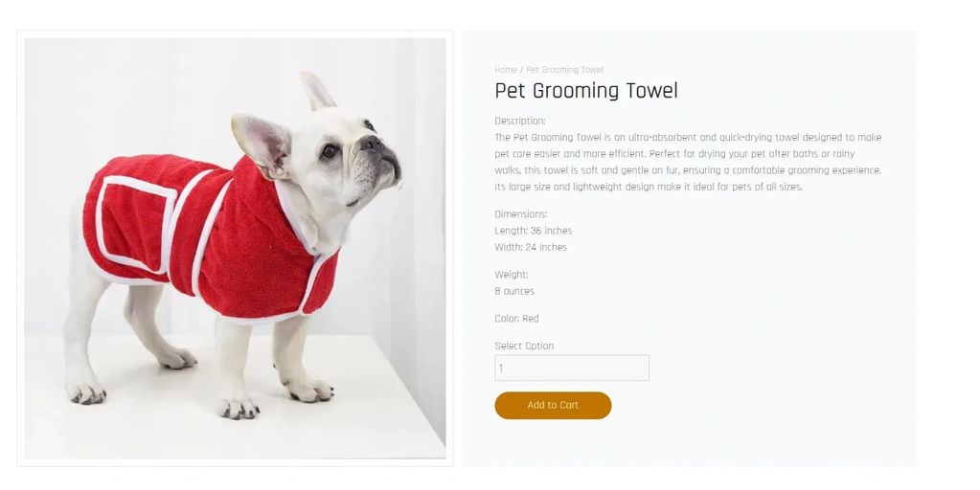Viewport: 980px width, 490px height.
Task: Open the Home breadcrumb link
Action: (506, 70)
